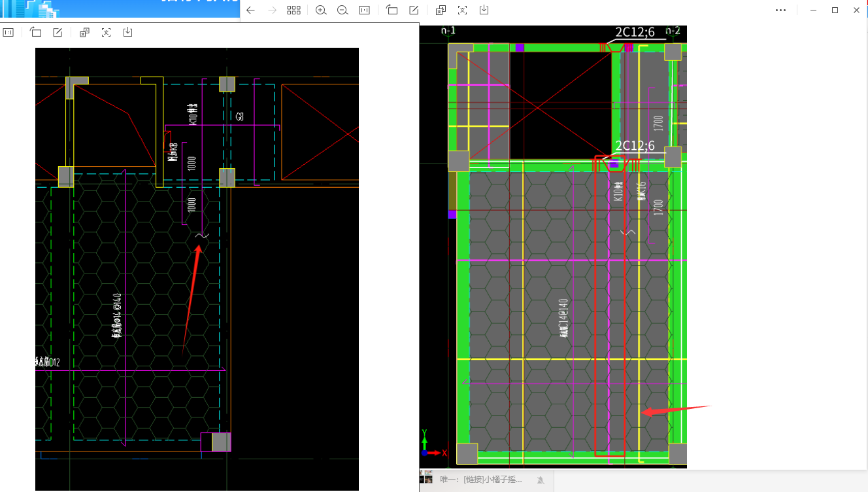Click the muted notification bell icon
The width and height of the screenshot is (868, 492).
tap(541, 480)
